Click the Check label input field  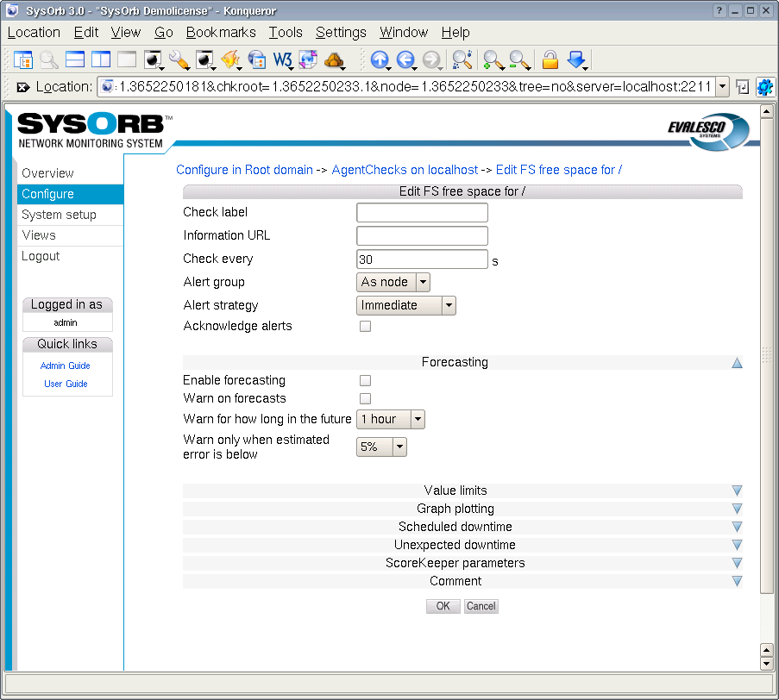pos(423,212)
